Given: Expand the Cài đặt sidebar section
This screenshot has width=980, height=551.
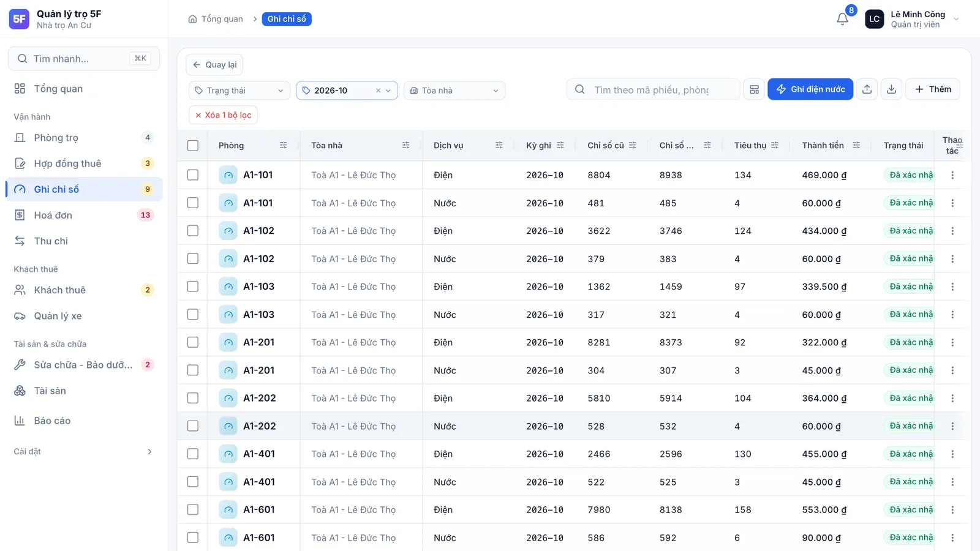Looking at the screenshot, I should click(x=84, y=452).
